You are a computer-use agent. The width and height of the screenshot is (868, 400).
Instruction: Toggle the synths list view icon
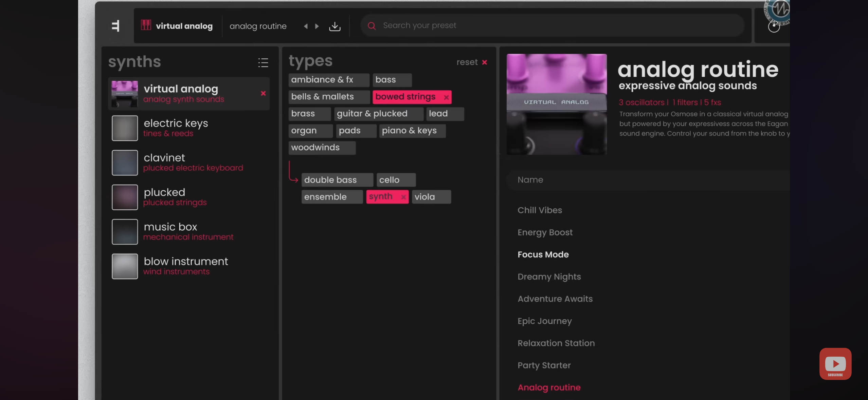(263, 62)
